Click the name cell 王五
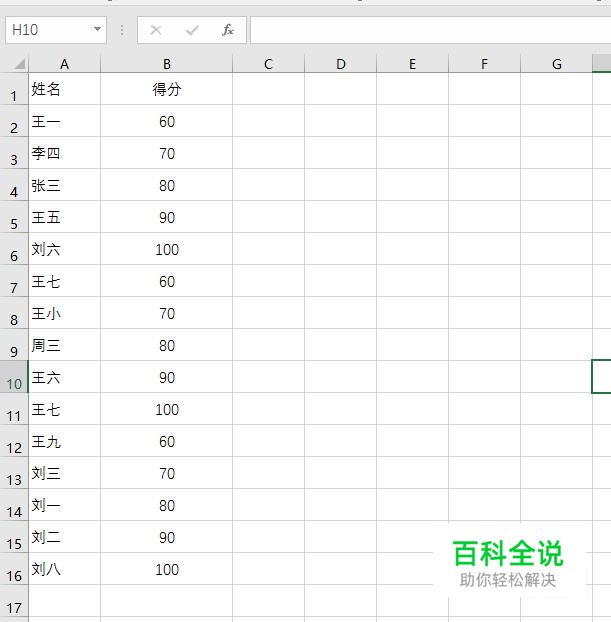This screenshot has width=611, height=622. [x=65, y=217]
